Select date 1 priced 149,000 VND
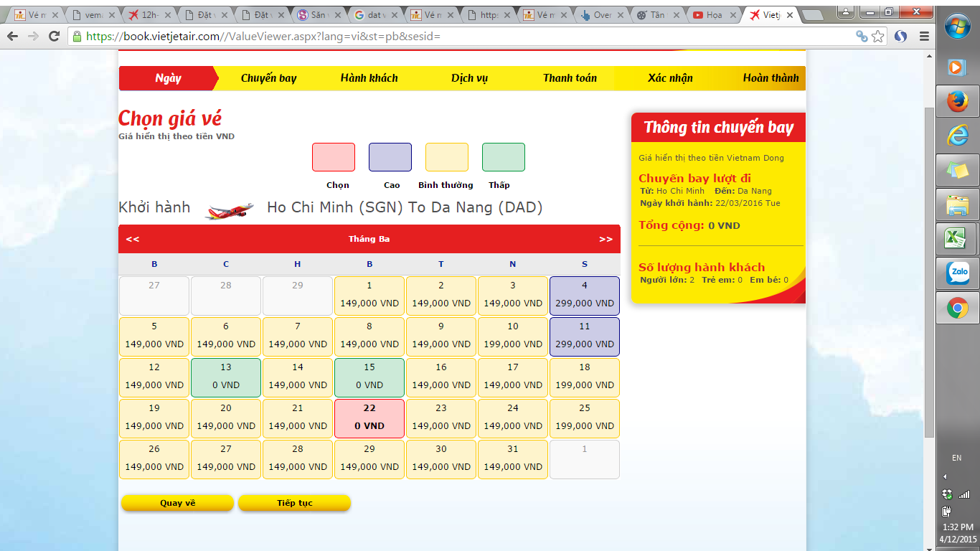This screenshot has height=551, width=980. (x=369, y=296)
